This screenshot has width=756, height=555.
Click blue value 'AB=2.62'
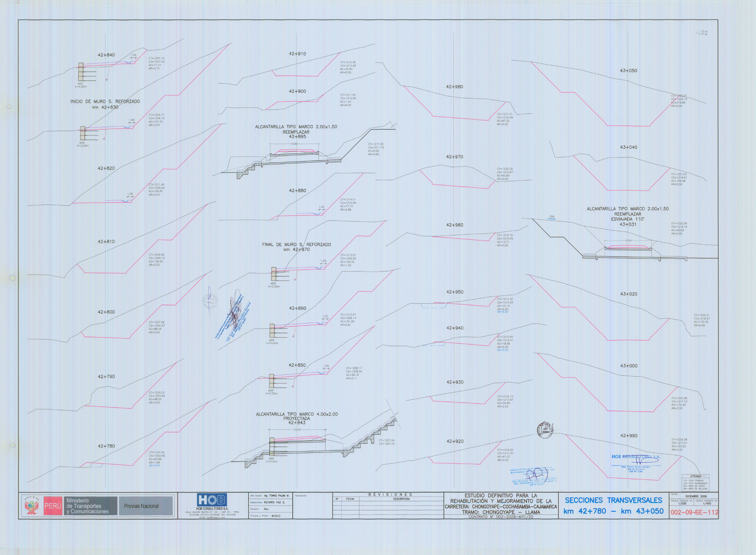(503, 350)
